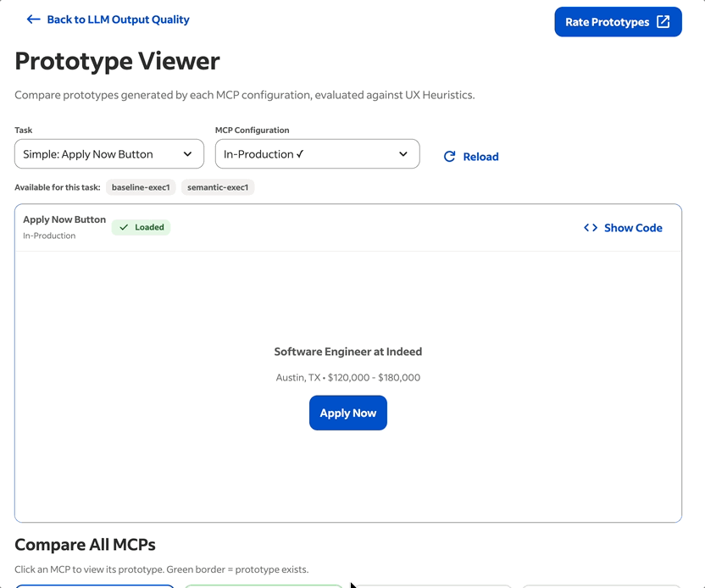This screenshot has height=588, width=705.
Task: Click the external link icon on Rate Prototypes
Action: coord(663,21)
